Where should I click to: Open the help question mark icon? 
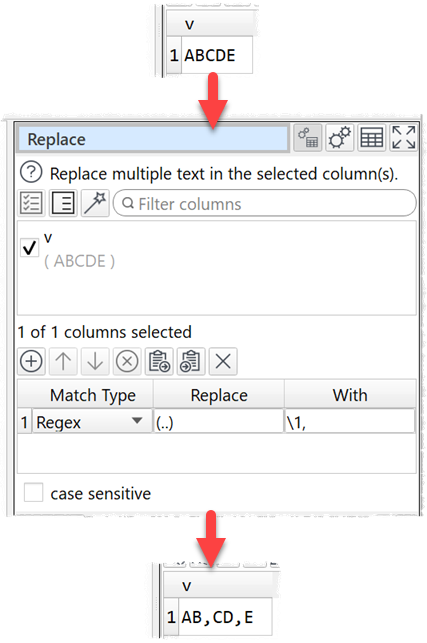31,172
